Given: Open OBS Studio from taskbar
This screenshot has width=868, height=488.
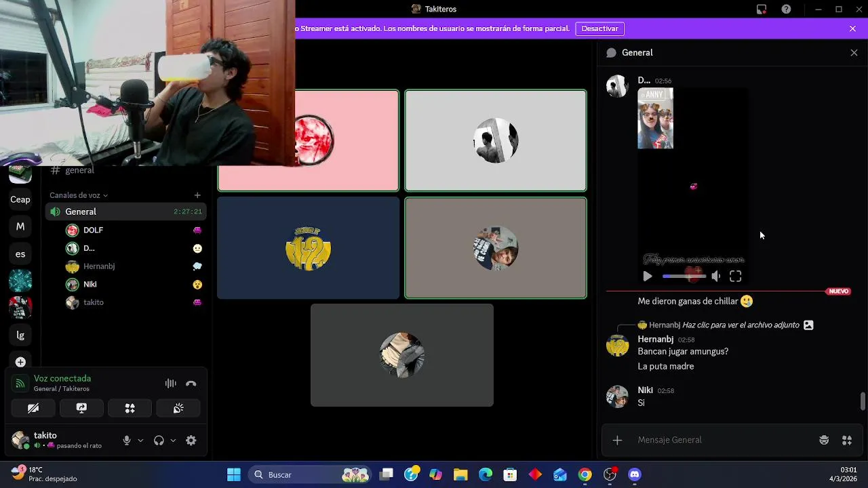Looking at the screenshot, I should (x=610, y=474).
